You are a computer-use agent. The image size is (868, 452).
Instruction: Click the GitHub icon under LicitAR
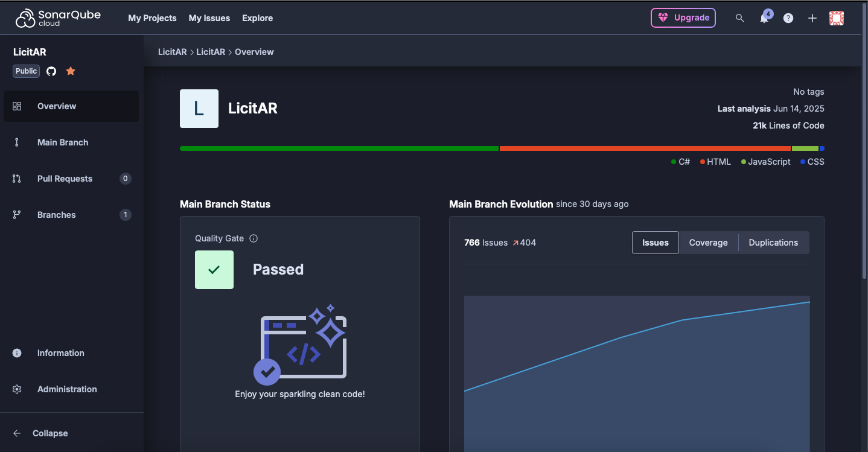point(51,71)
